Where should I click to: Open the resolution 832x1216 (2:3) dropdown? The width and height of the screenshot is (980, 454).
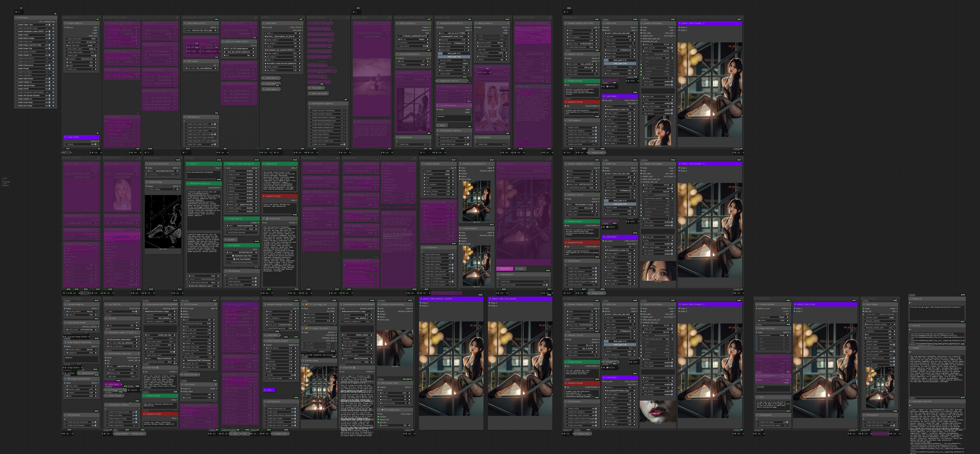tap(81, 59)
